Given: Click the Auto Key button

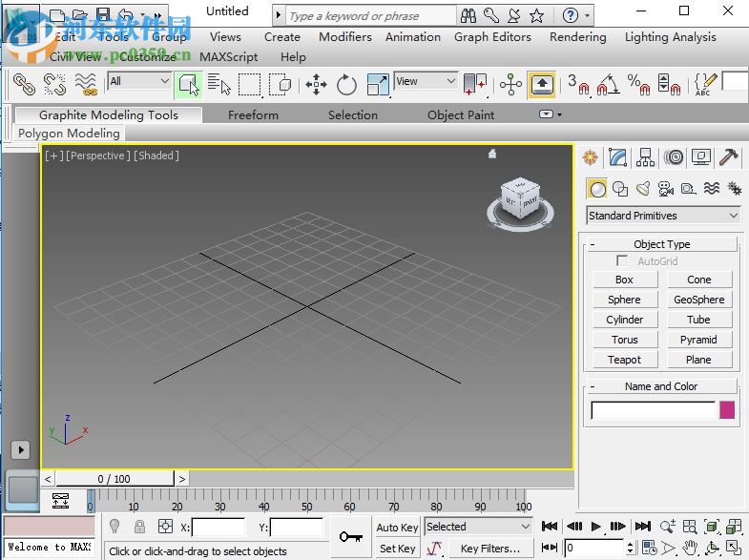Looking at the screenshot, I should tap(398, 528).
